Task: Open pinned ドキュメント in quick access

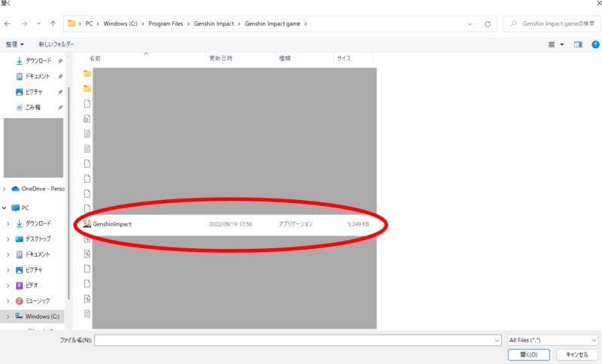Action: 38,76
